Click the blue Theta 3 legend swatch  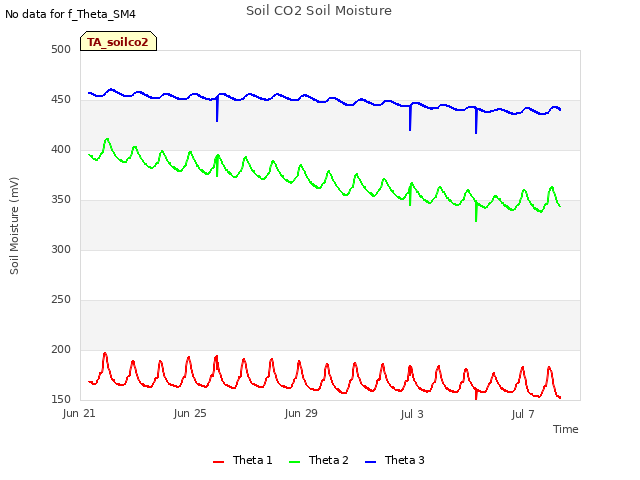(x=370, y=462)
